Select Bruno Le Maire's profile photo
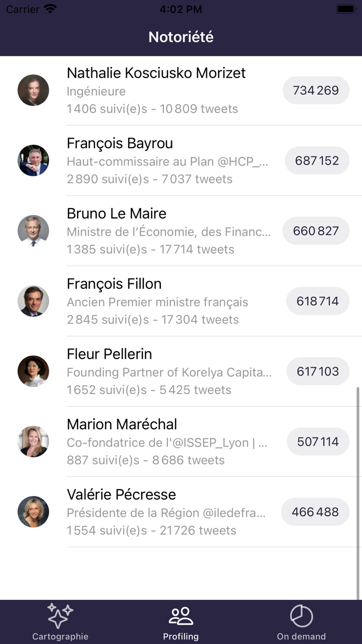362x644 pixels. point(33,231)
